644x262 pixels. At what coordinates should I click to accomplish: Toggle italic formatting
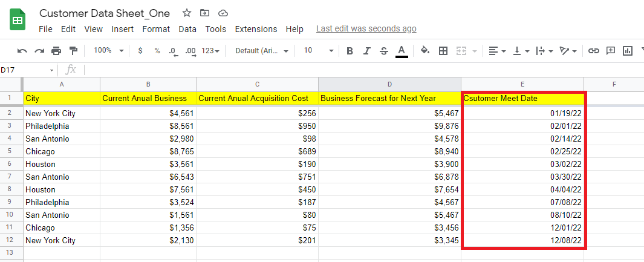pyautogui.click(x=366, y=51)
